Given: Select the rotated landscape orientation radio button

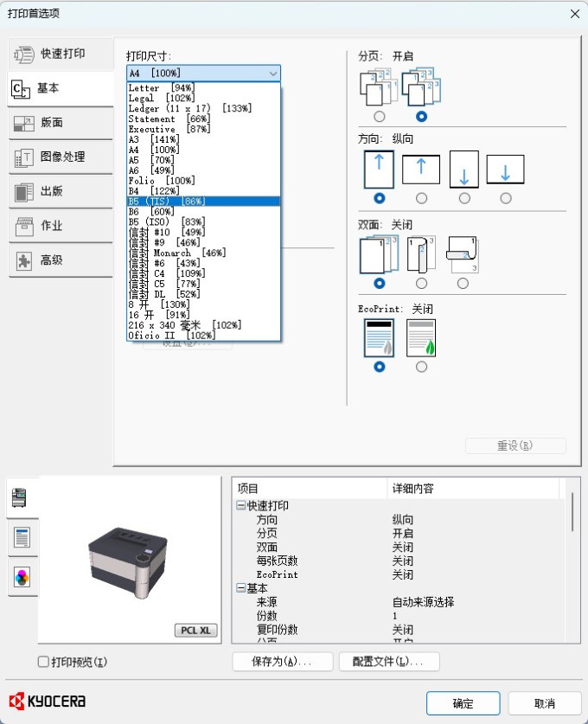Looking at the screenshot, I should pyautogui.click(x=506, y=198).
